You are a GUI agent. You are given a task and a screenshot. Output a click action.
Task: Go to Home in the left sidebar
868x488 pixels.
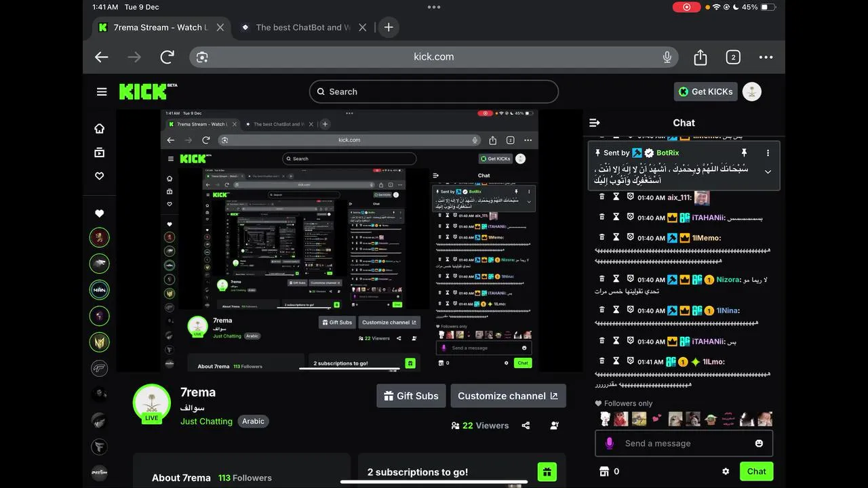click(100, 129)
